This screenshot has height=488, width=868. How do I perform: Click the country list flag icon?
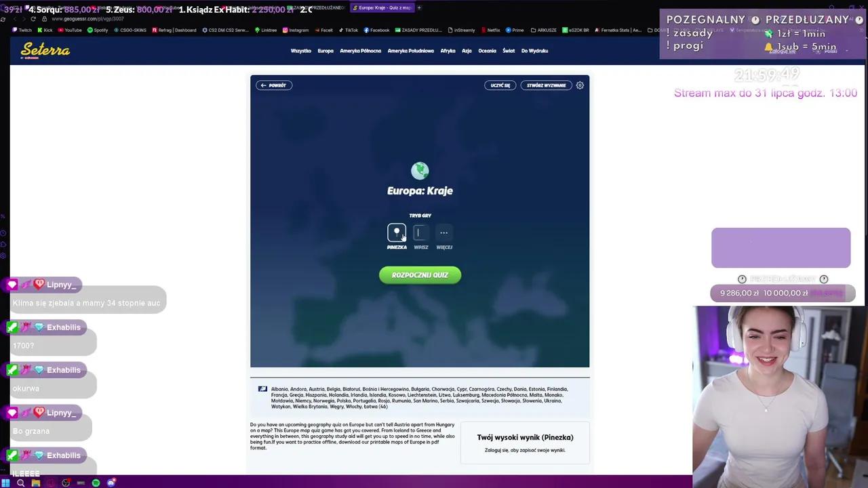[262, 389]
